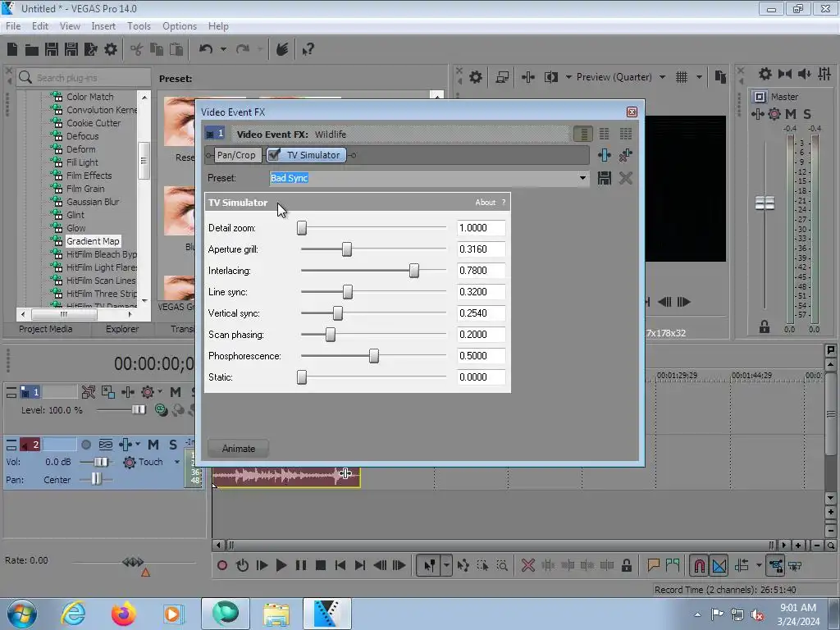Click the Pan/Crop chain button
Screen dimensions: 840x630
(236, 155)
